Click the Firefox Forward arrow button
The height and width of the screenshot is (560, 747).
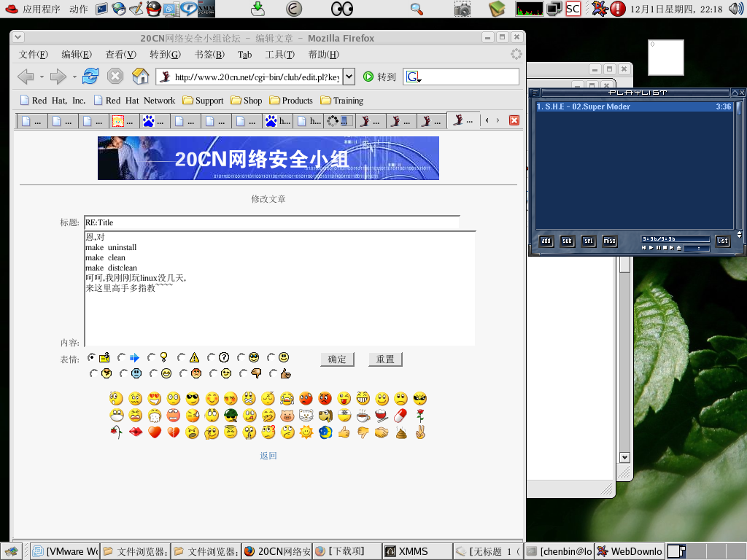click(58, 77)
